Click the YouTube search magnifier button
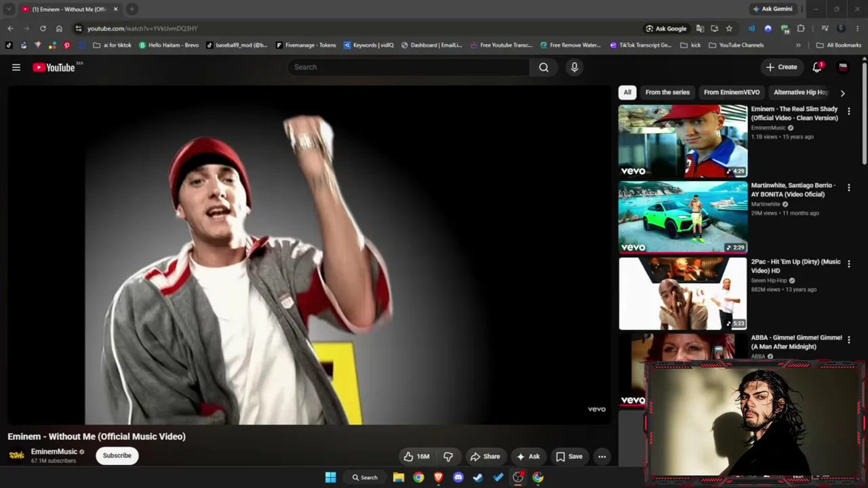This screenshot has height=488, width=868. click(544, 67)
